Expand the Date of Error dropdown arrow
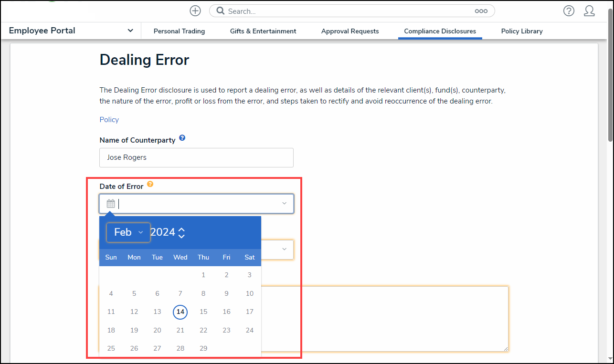The height and width of the screenshot is (364, 614). coord(284,204)
